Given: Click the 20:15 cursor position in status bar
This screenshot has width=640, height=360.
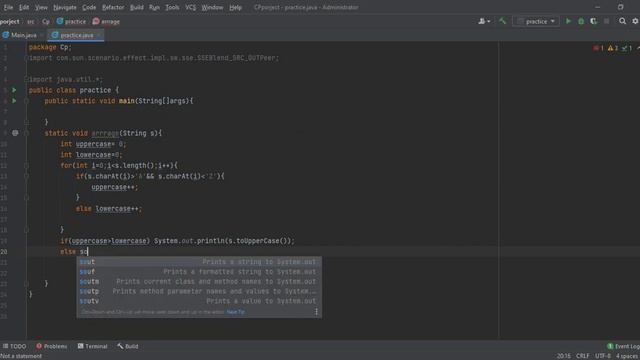Looking at the screenshot, I should click(x=564, y=356).
